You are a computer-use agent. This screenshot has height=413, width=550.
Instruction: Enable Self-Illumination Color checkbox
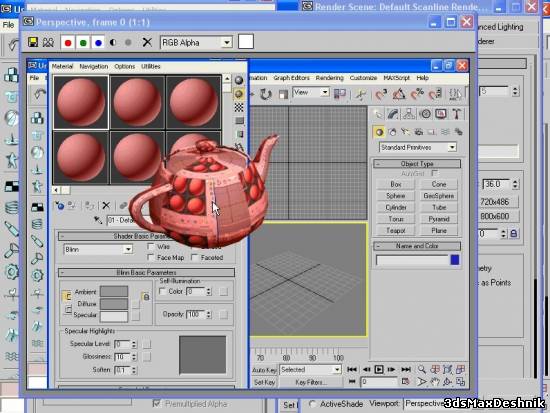[x=162, y=291]
